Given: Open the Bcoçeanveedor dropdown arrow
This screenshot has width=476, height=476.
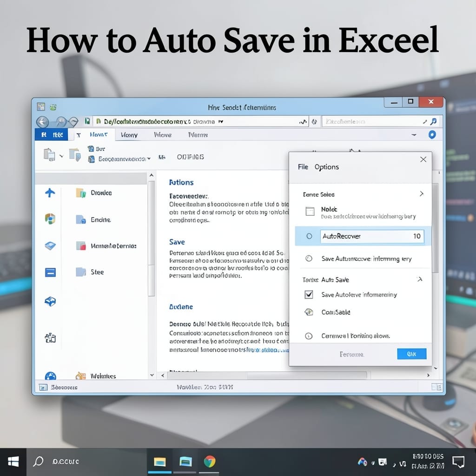Looking at the screenshot, I should (x=149, y=159).
